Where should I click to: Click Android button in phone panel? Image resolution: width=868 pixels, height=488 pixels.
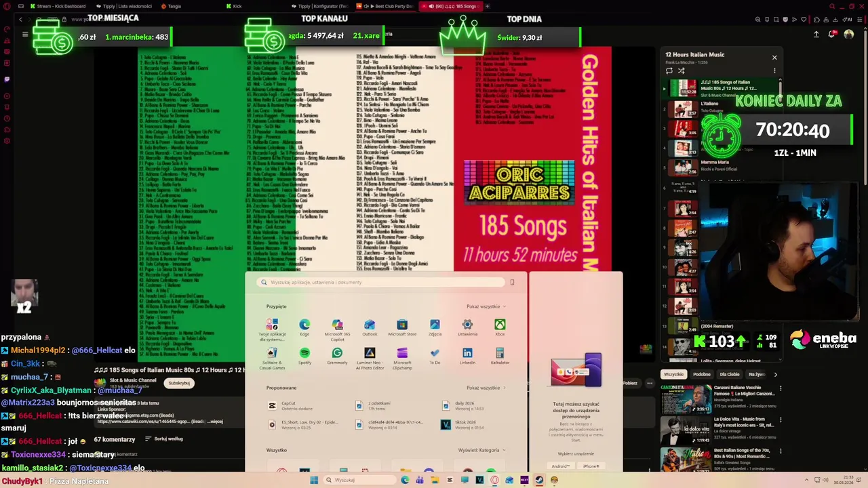click(561, 466)
